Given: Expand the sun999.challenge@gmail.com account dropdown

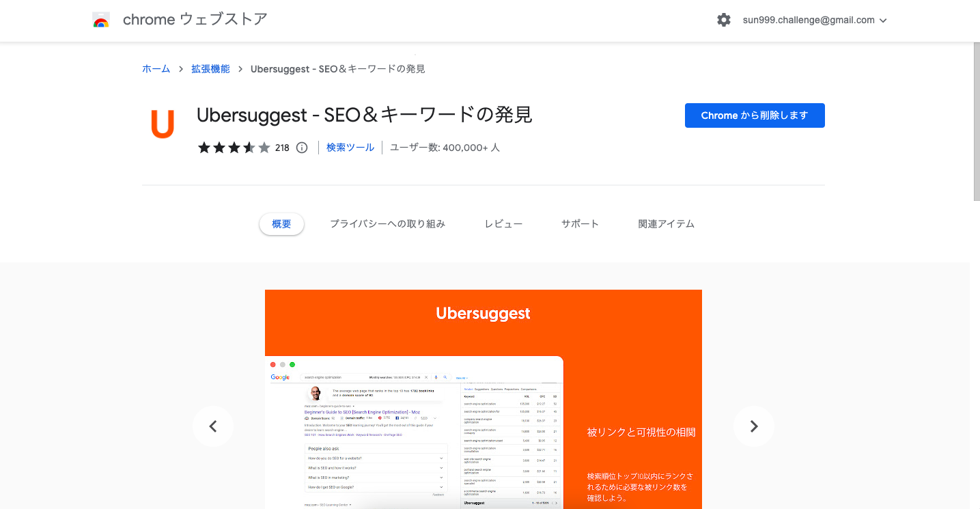Looking at the screenshot, I should tap(815, 20).
